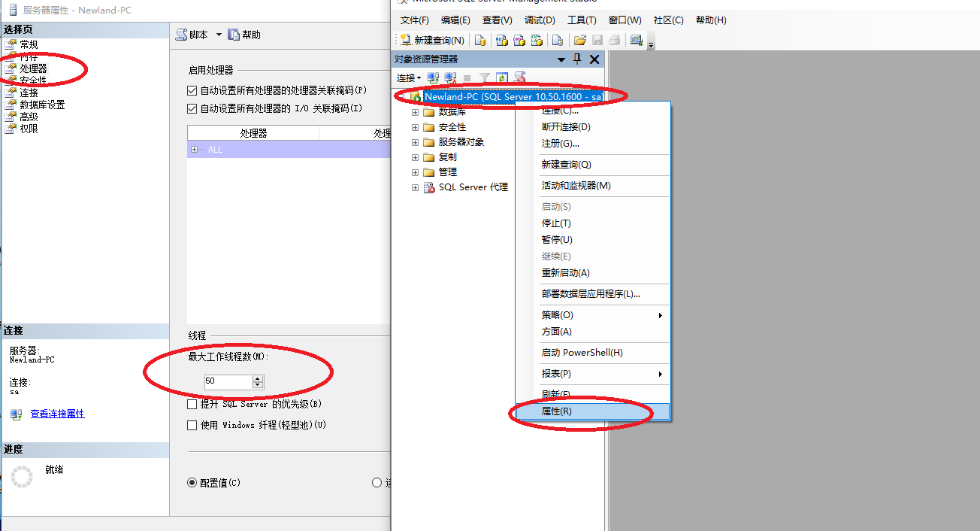Choose 属性(R) in the context menu

coord(592,411)
